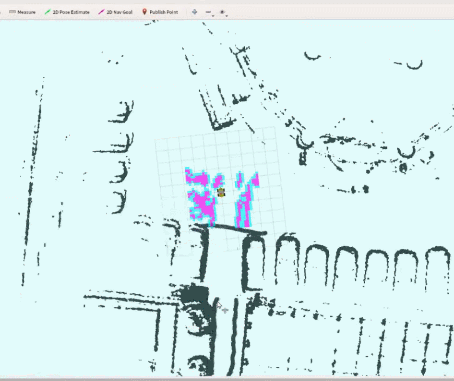
Task: Click the green 2D Pose Estimate arrow icon
Action: (x=47, y=12)
